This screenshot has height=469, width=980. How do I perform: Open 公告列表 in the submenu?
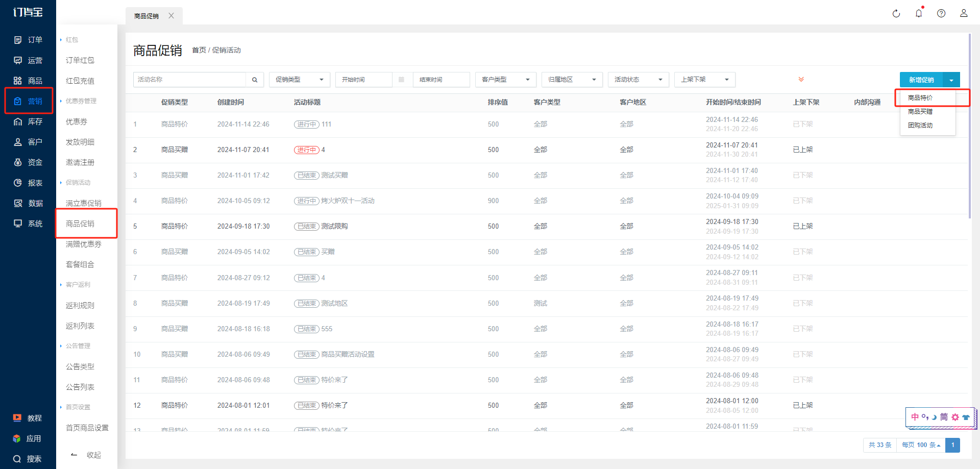point(80,387)
